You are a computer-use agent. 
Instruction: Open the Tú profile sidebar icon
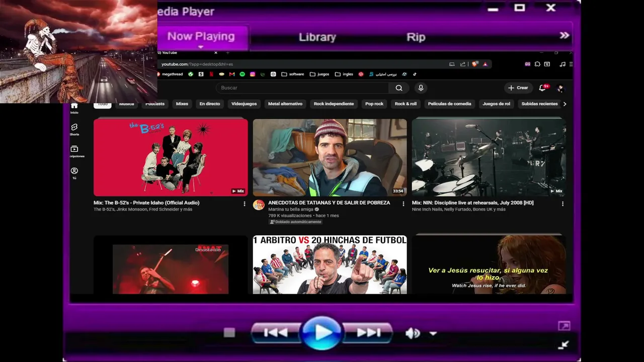click(x=74, y=173)
